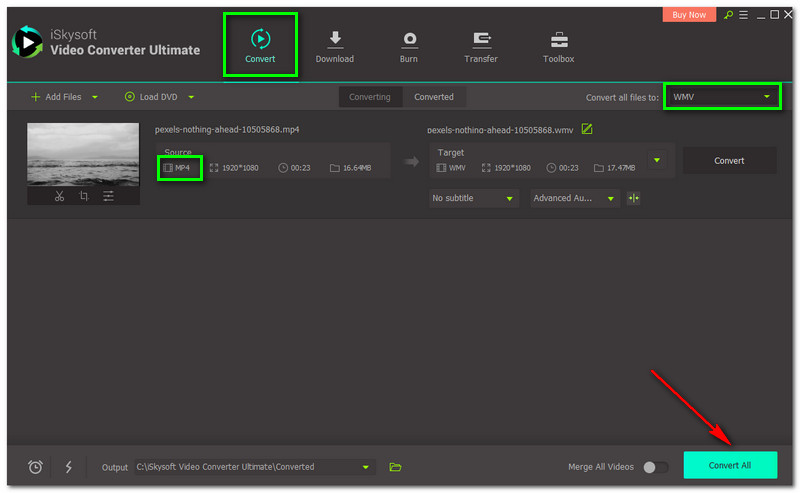Image resolution: width=800 pixels, height=493 pixels.
Task: Expand the Advanced Audio dropdown
Action: coord(575,198)
